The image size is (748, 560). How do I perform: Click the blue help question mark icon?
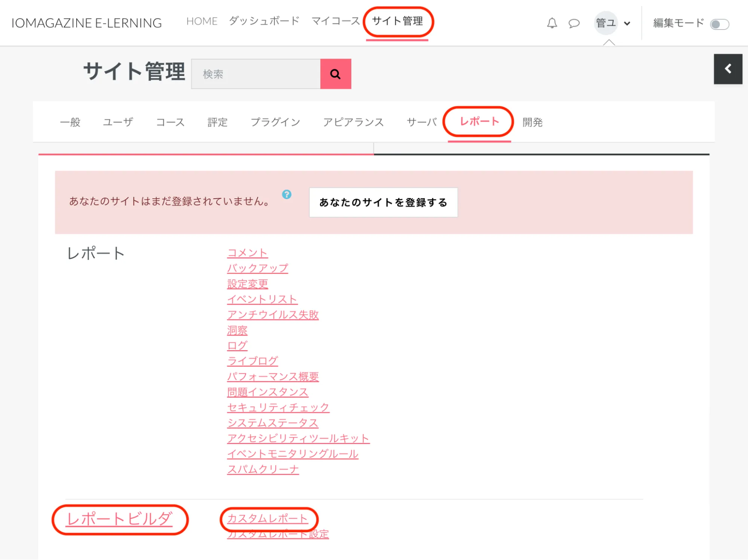pos(287,195)
